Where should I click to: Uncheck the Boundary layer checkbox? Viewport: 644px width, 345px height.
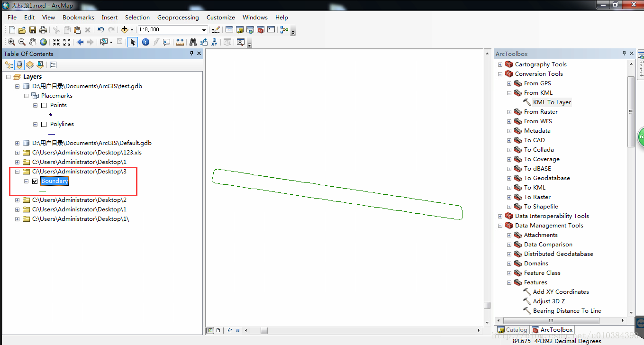[x=35, y=181]
